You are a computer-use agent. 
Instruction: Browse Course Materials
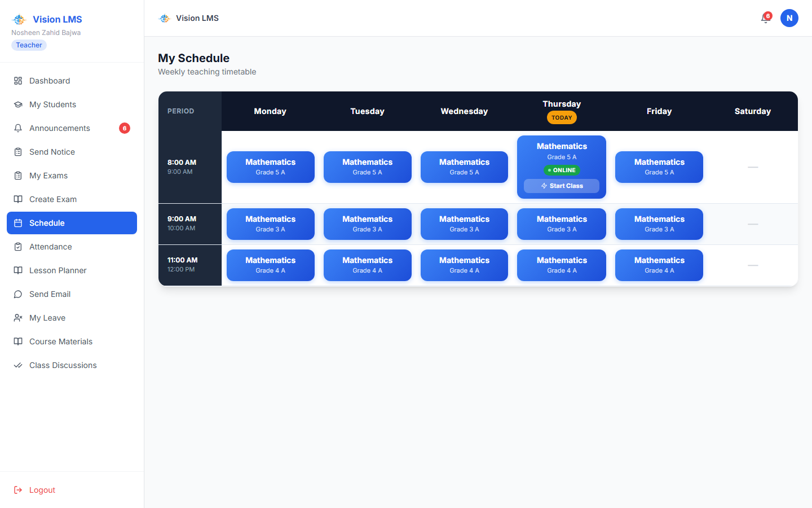click(72, 341)
